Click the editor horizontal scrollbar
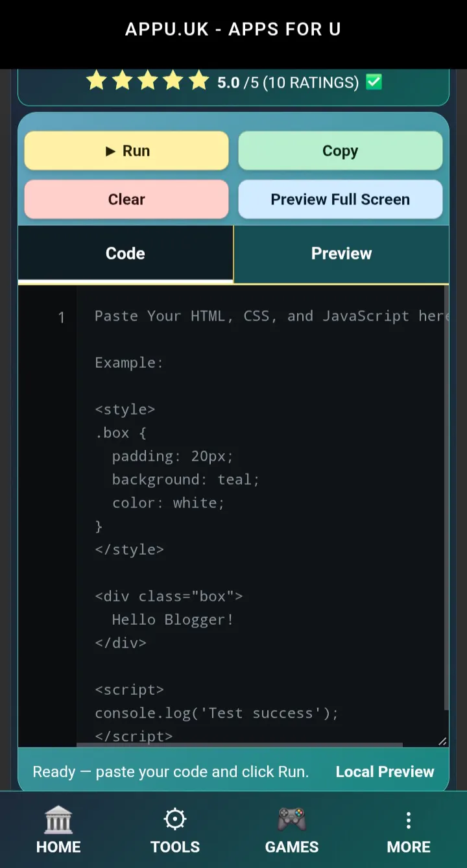This screenshot has height=868, width=467. pos(240,745)
